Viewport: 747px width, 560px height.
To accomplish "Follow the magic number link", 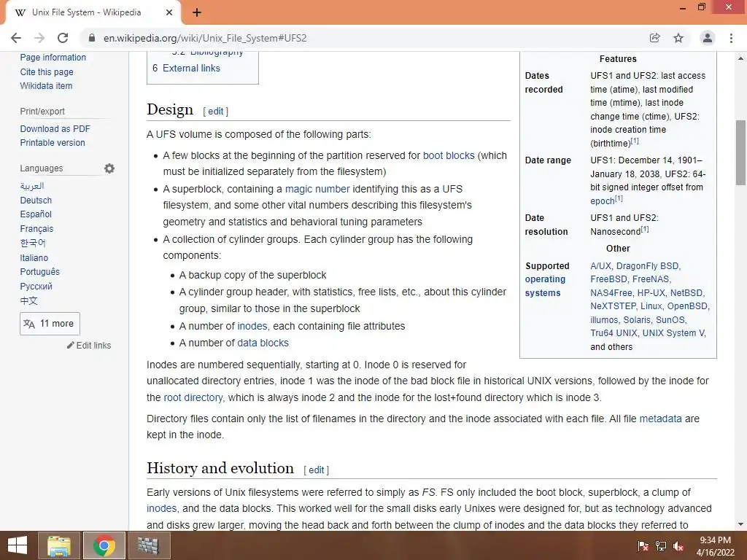I will [x=317, y=189].
